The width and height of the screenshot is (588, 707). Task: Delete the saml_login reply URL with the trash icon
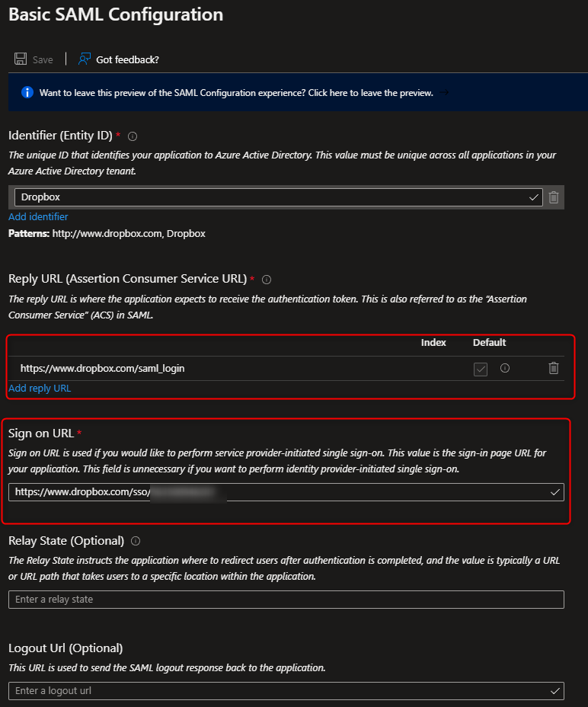pyautogui.click(x=554, y=368)
